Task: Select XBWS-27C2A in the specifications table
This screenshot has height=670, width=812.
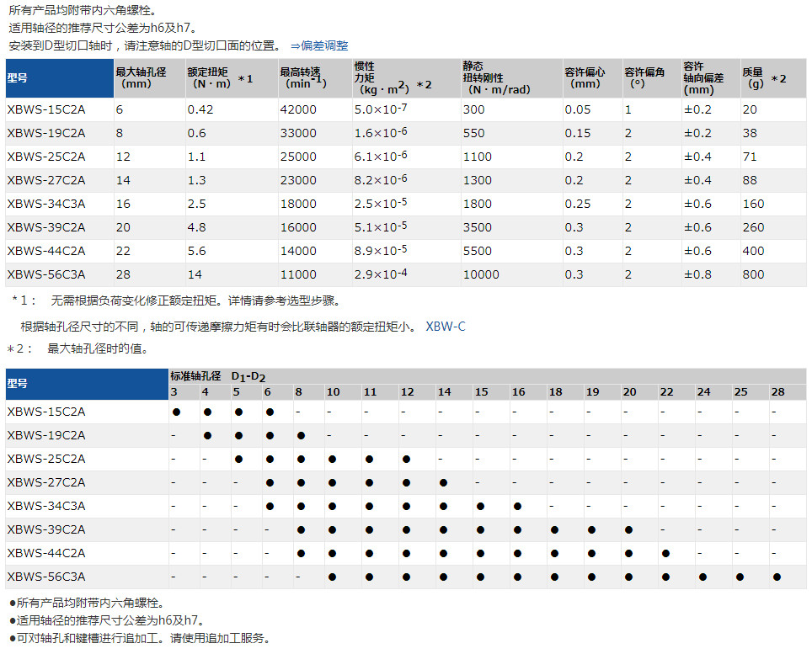Action: point(46,181)
